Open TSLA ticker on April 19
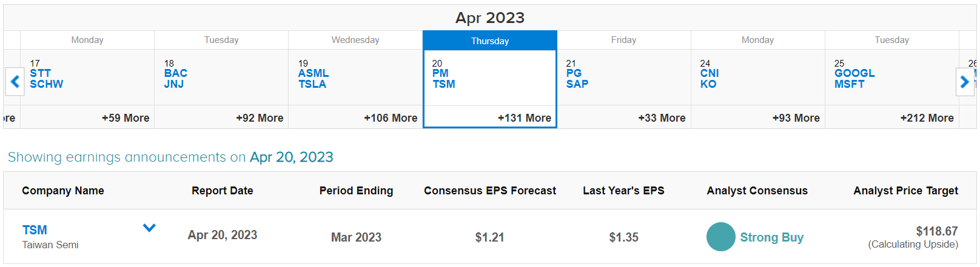This screenshot has height=267, width=980. [312, 84]
